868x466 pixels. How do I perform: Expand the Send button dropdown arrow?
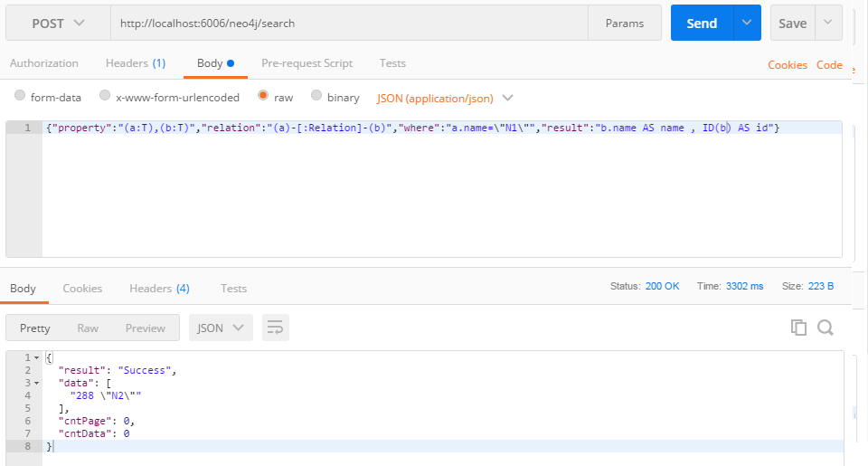point(747,23)
